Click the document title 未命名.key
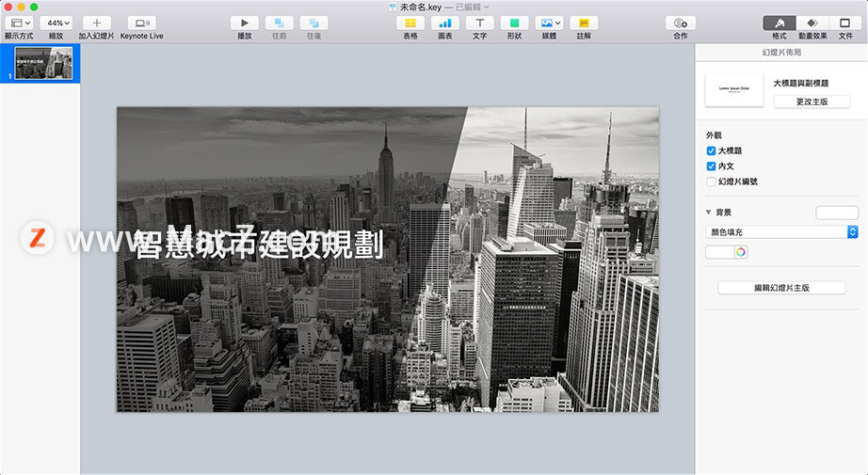Screen dimensions: 868x475 tap(420, 8)
